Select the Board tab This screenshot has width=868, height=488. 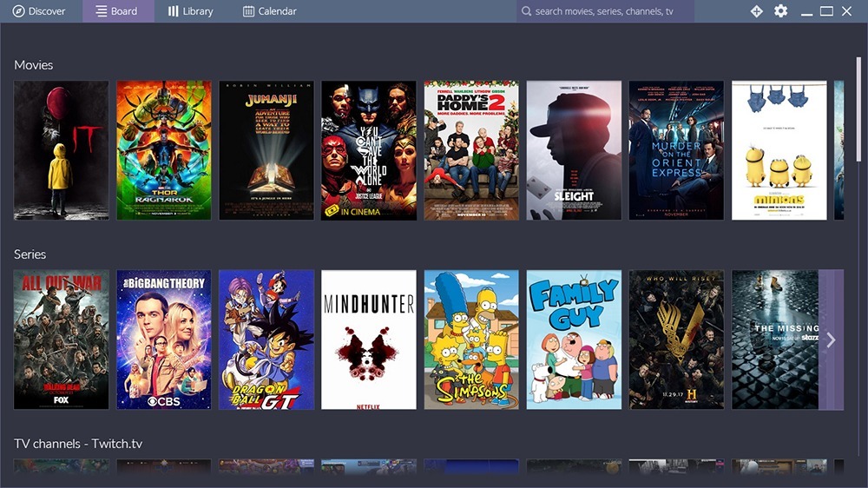click(118, 11)
